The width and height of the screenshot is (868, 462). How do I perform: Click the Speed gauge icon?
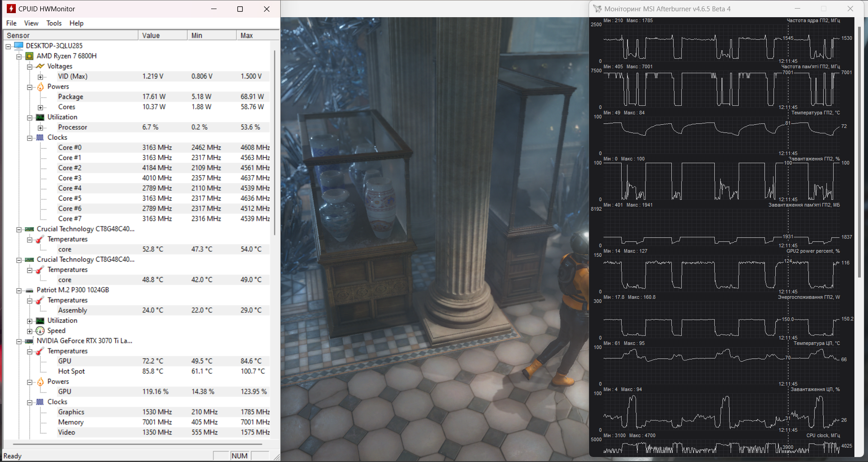(40, 330)
